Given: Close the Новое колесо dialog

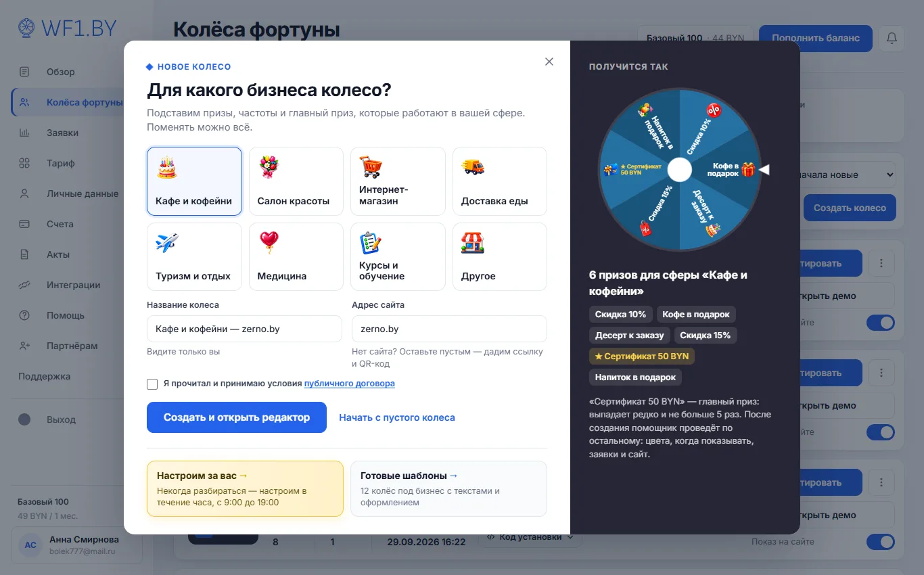Looking at the screenshot, I should 549,62.
